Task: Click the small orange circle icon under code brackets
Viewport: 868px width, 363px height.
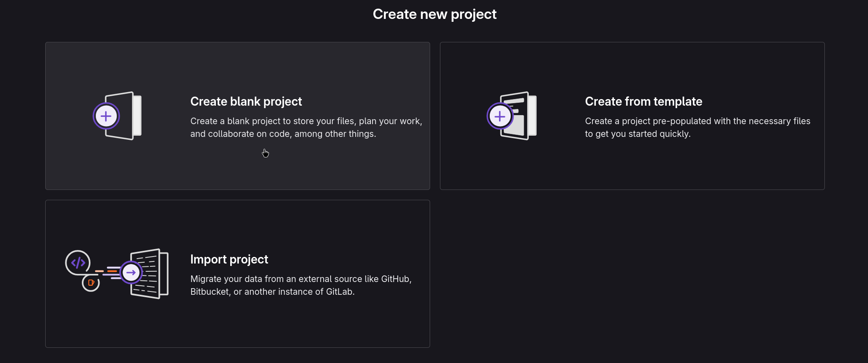Action: tap(91, 283)
